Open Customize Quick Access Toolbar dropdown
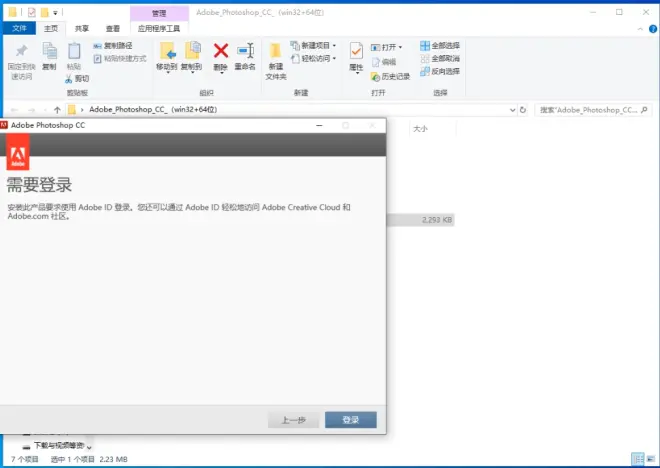 55,13
